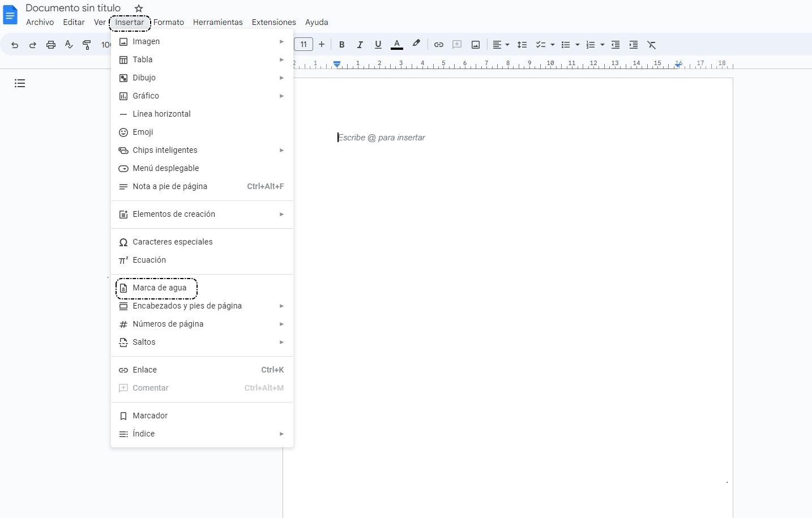Open the bulleted list options arrow

click(578, 45)
